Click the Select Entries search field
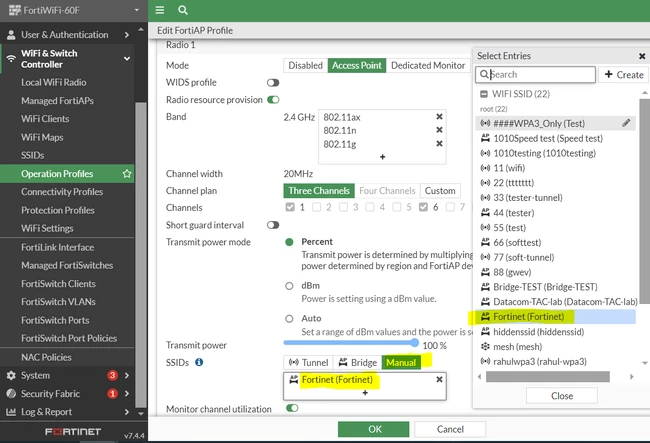650x443 pixels. [535, 75]
